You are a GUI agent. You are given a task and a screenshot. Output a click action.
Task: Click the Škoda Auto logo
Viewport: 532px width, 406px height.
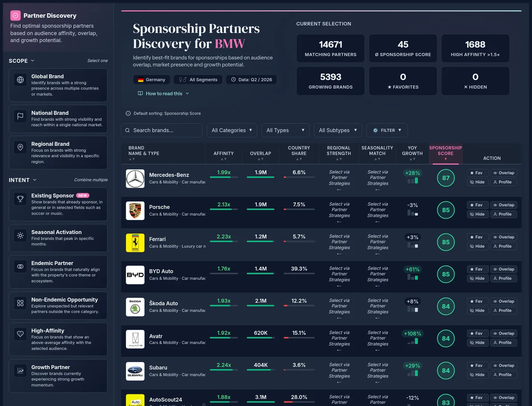pos(135,307)
